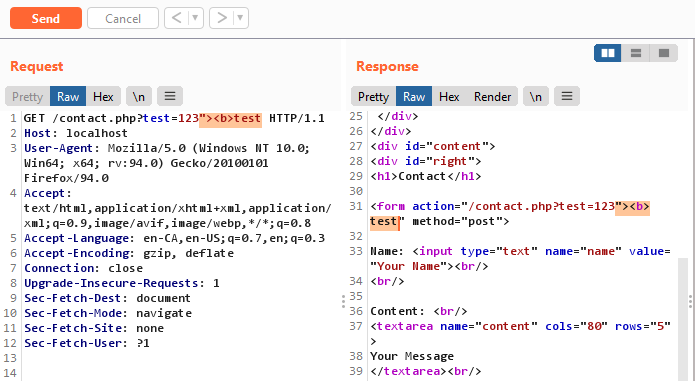
Task: Switch Response view to Render tab
Action: (x=492, y=96)
